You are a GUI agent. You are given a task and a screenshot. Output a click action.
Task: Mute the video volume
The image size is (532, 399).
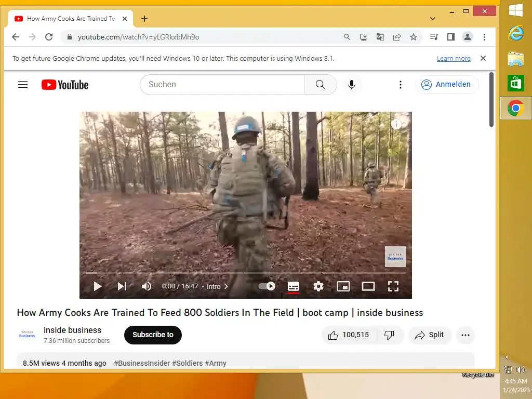coord(147,286)
